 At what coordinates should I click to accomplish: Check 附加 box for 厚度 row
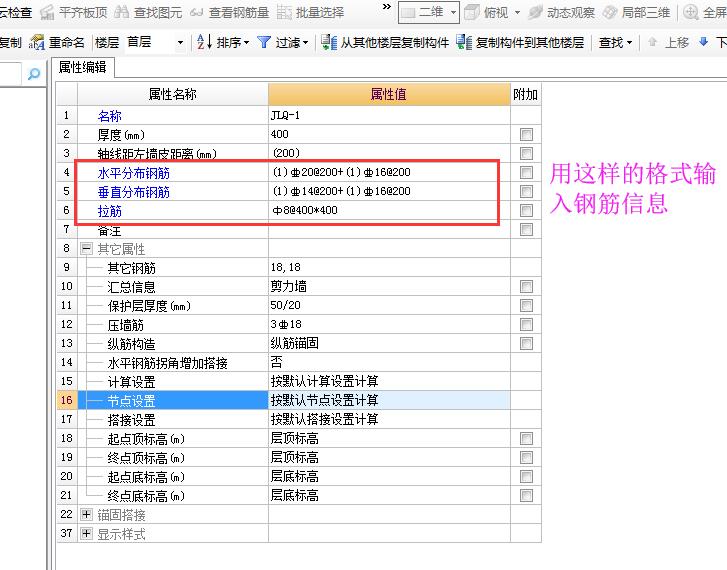coord(526,134)
